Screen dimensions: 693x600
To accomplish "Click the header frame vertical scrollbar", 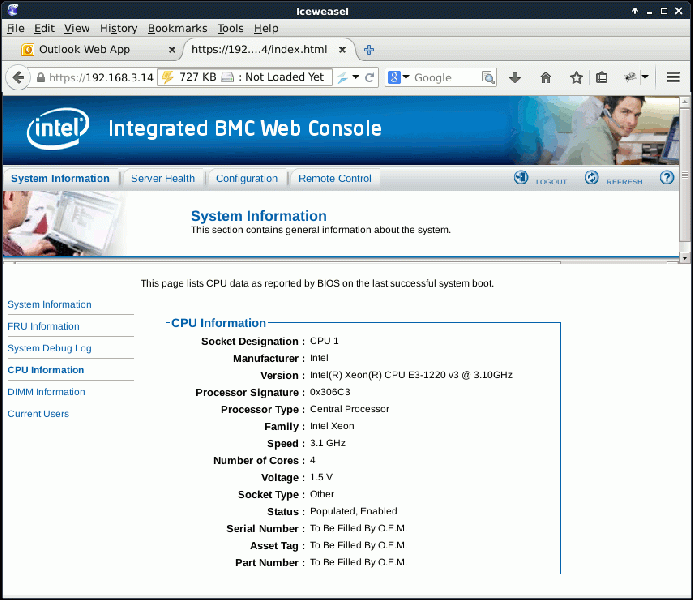I will point(684,175).
